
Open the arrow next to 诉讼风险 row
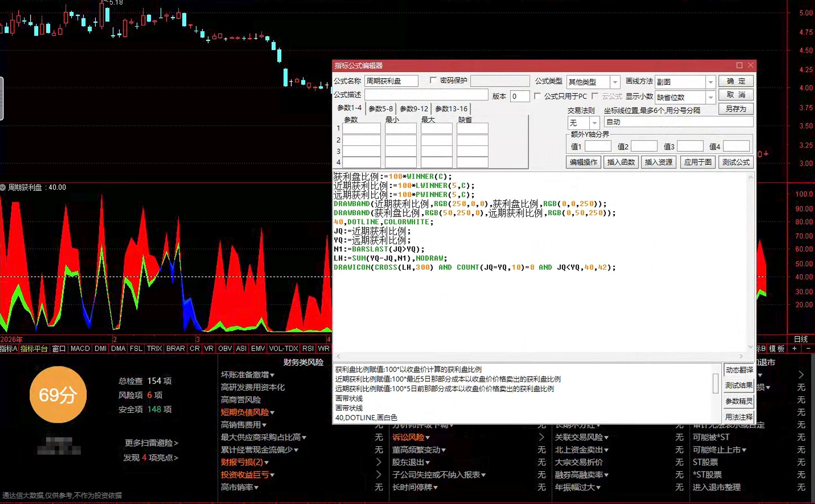click(541, 437)
